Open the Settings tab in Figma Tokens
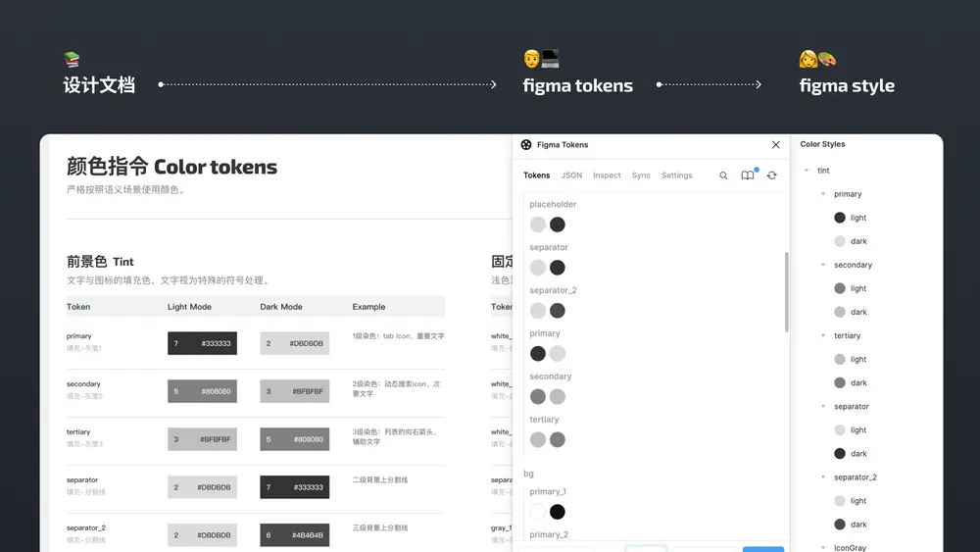Viewport: 980px width, 552px height. [676, 176]
